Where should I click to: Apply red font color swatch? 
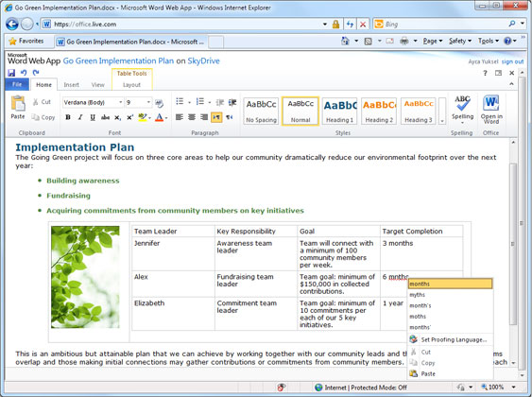click(159, 117)
